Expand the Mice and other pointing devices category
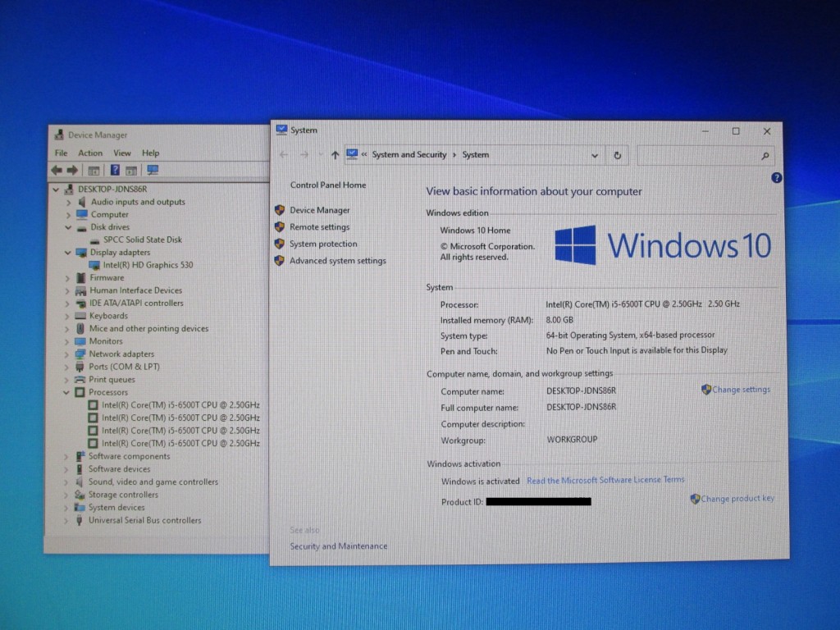Image resolution: width=840 pixels, height=630 pixels. point(67,329)
